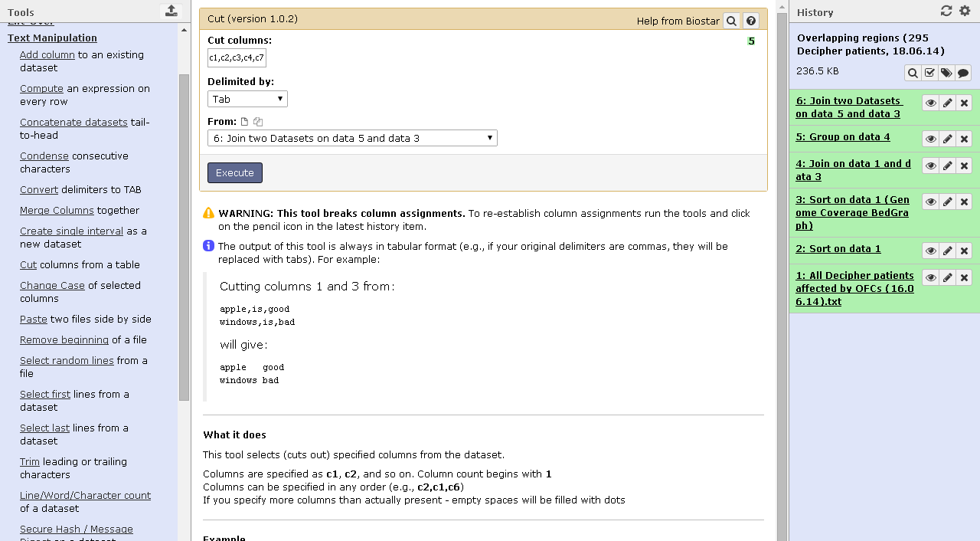Open the history options gear menu
This screenshot has height=541, width=980.
pyautogui.click(x=965, y=11)
